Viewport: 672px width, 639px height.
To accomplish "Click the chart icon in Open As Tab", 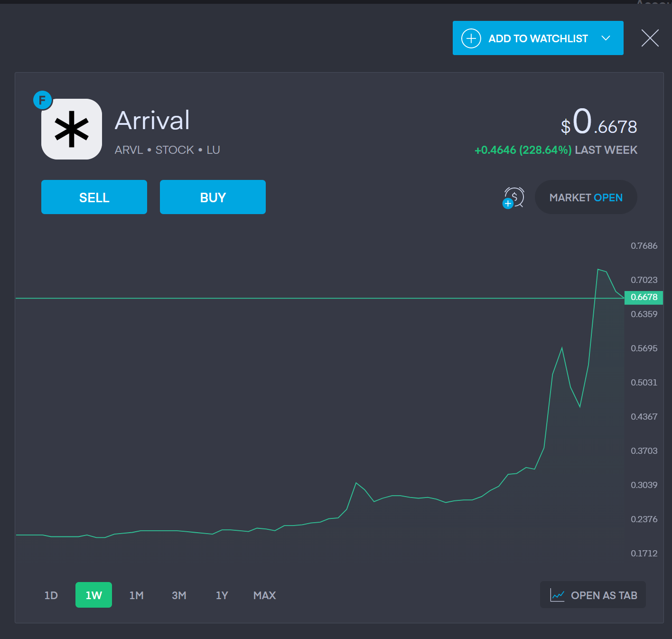I will pyautogui.click(x=557, y=595).
